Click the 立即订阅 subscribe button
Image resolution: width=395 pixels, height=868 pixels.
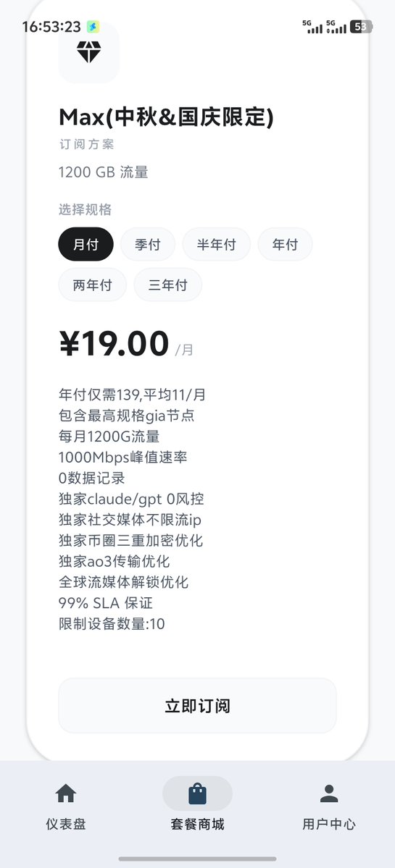click(x=197, y=706)
